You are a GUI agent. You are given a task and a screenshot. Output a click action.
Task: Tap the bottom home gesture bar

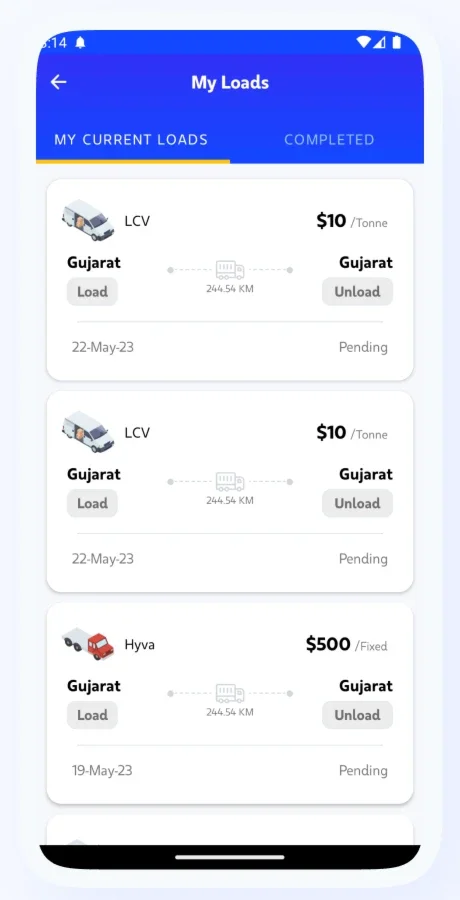tap(230, 857)
